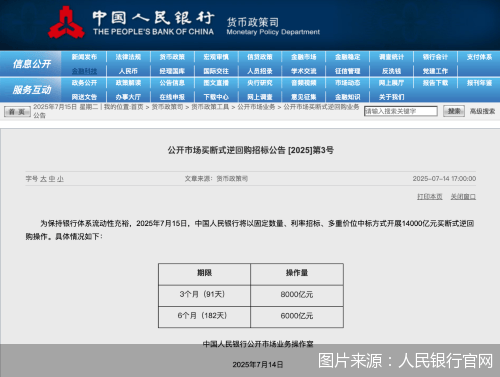500x377 pixels.
Task: Select table cell 6个月 (182天)
Action: coord(204,317)
